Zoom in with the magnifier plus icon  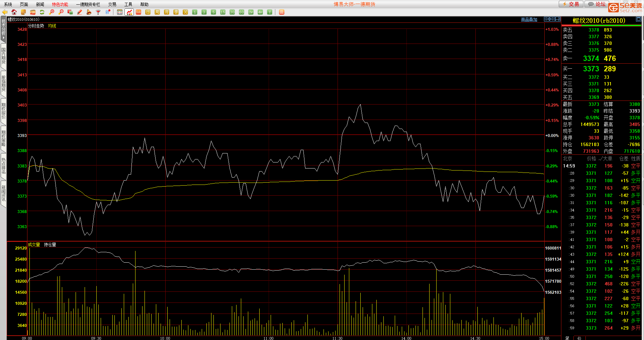[x=52, y=12]
